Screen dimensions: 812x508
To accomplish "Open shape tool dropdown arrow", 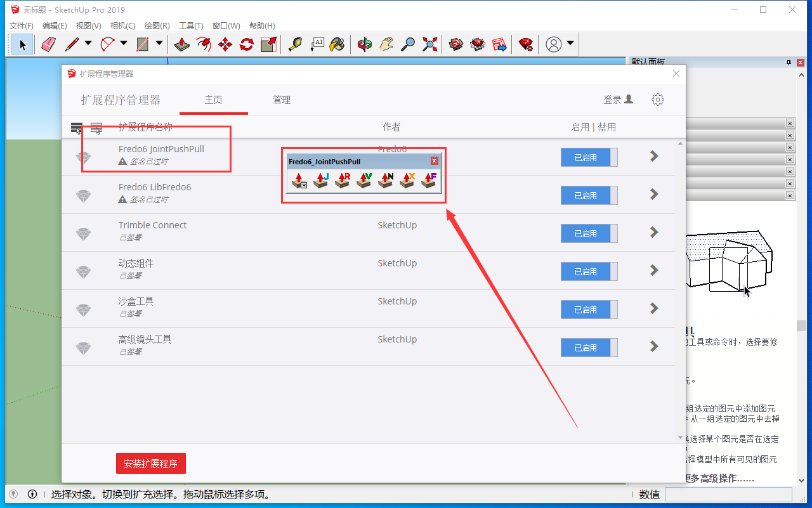I will tap(159, 44).
